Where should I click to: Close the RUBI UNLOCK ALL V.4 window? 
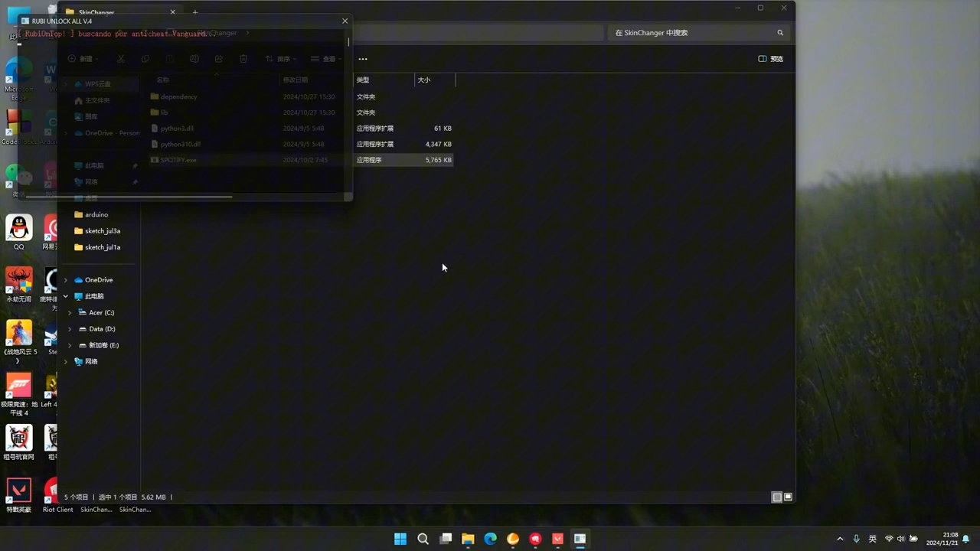point(345,21)
